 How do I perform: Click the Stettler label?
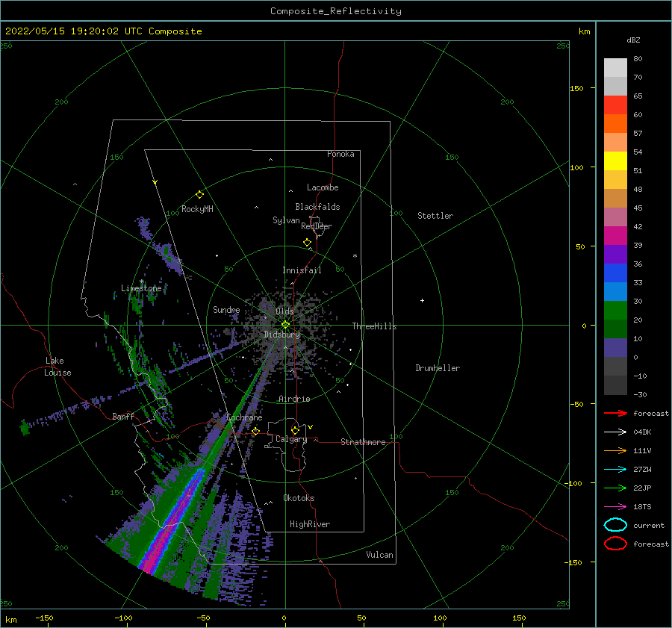pos(435,216)
